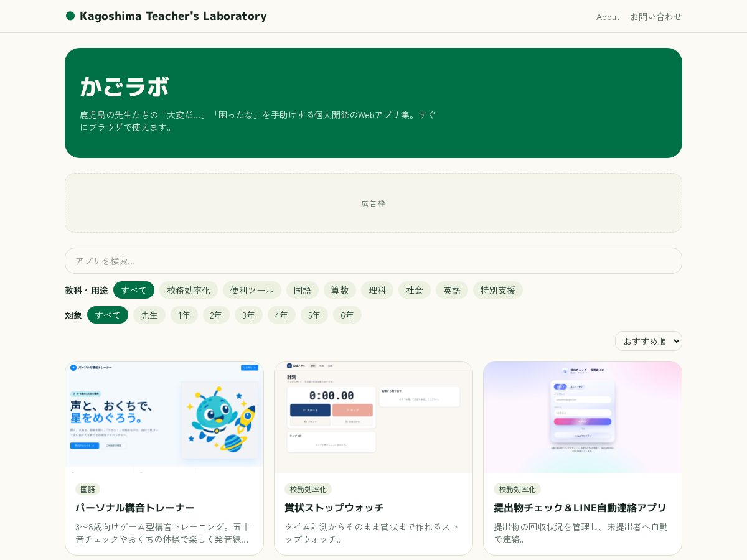The height and width of the screenshot is (560, 747).
Task: Click 賞状ストップウォッチ description text
Action: click(x=372, y=533)
